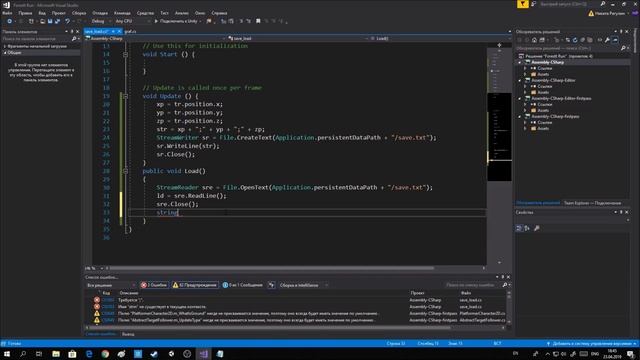
Task: Open the save_load class navigation dropdown
Action: 298,38
